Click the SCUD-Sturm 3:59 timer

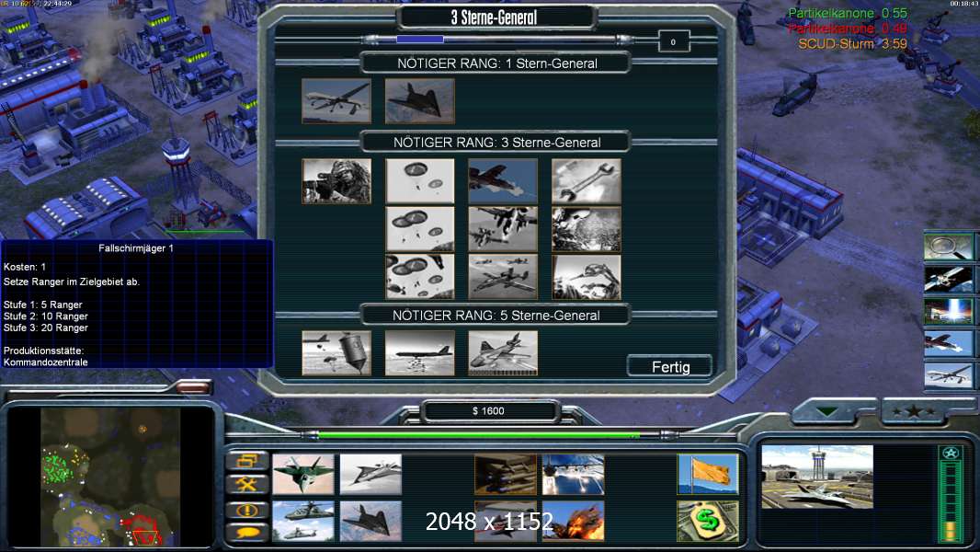tap(852, 44)
